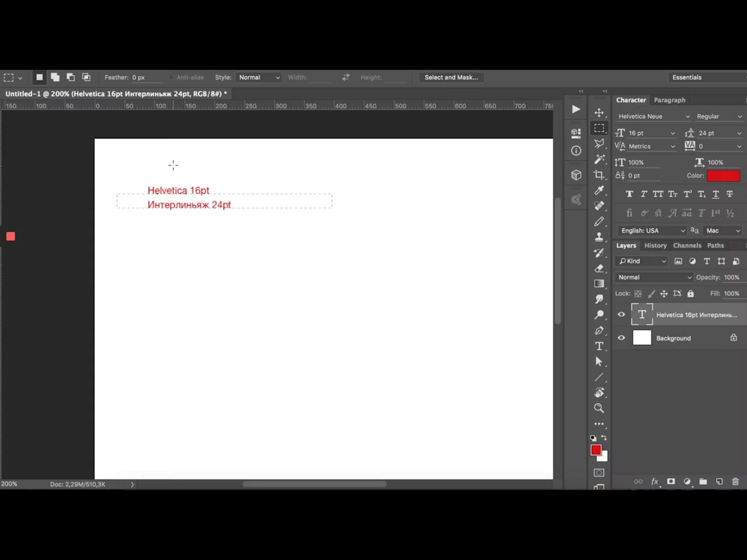Select the Gradient tool
Viewport: 747px width, 560px height.
coord(599,283)
